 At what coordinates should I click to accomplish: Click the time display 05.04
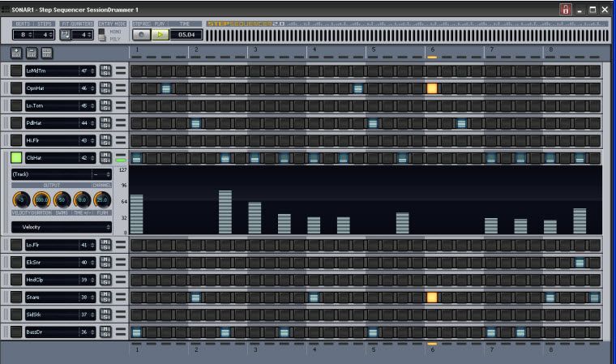click(x=186, y=35)
